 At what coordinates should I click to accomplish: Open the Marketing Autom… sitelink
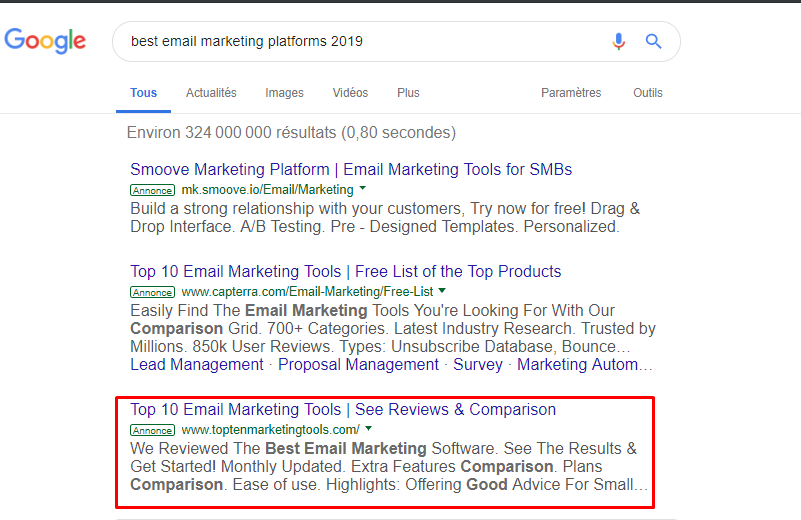pyautogui.click(x=584, y=365)
